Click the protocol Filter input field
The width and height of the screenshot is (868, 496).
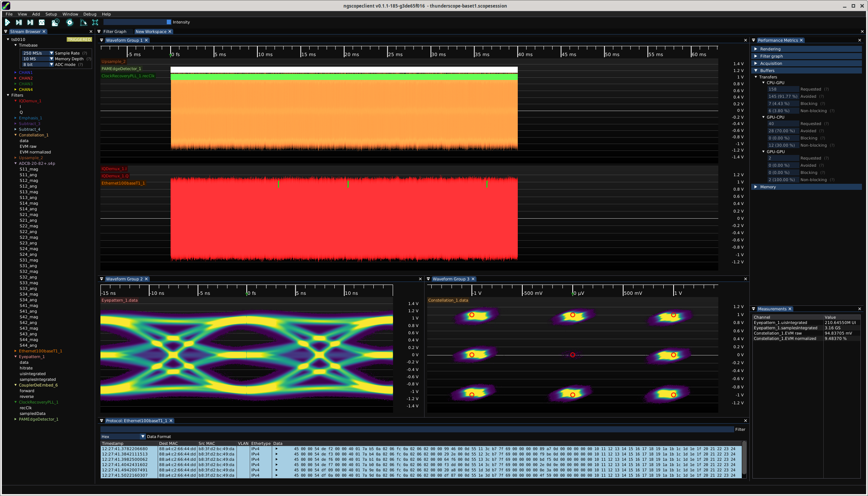pos(417,429)
